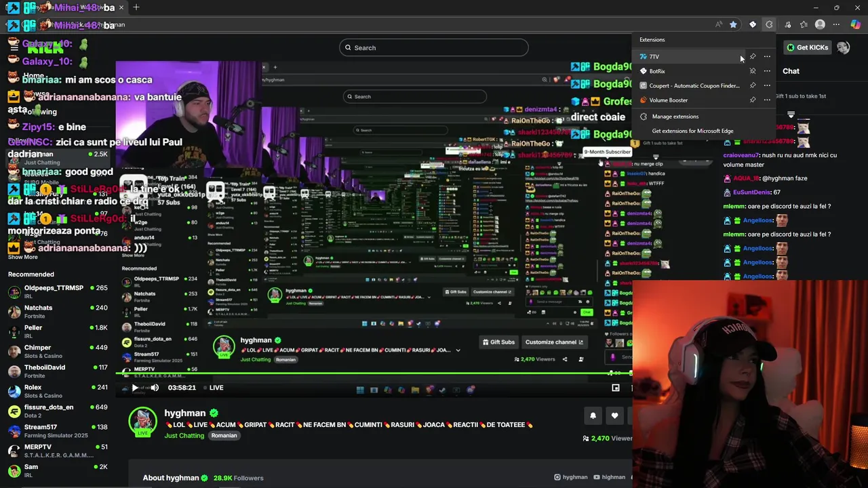Image resolution: width=868 pixels, height=488 pixels.
Task: Open the Copilot icon
Action: click(x=855, y=24)
